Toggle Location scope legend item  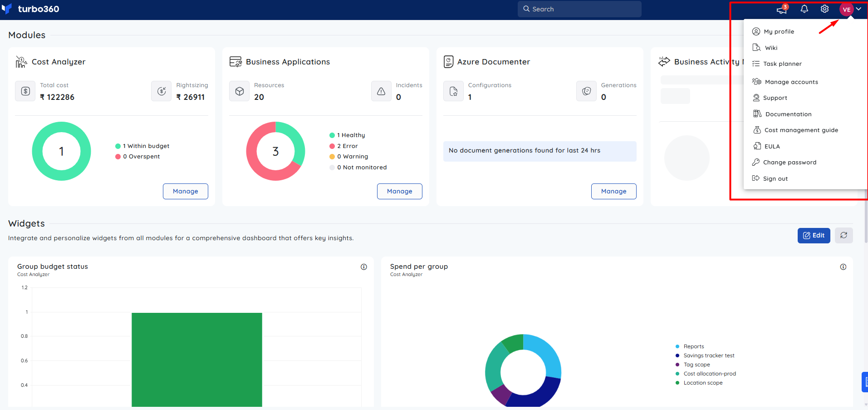click(x=699, y=383)
